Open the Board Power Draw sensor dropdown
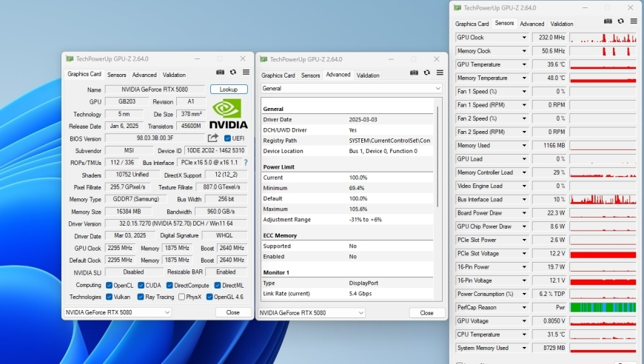 click(x=524, y=213)
